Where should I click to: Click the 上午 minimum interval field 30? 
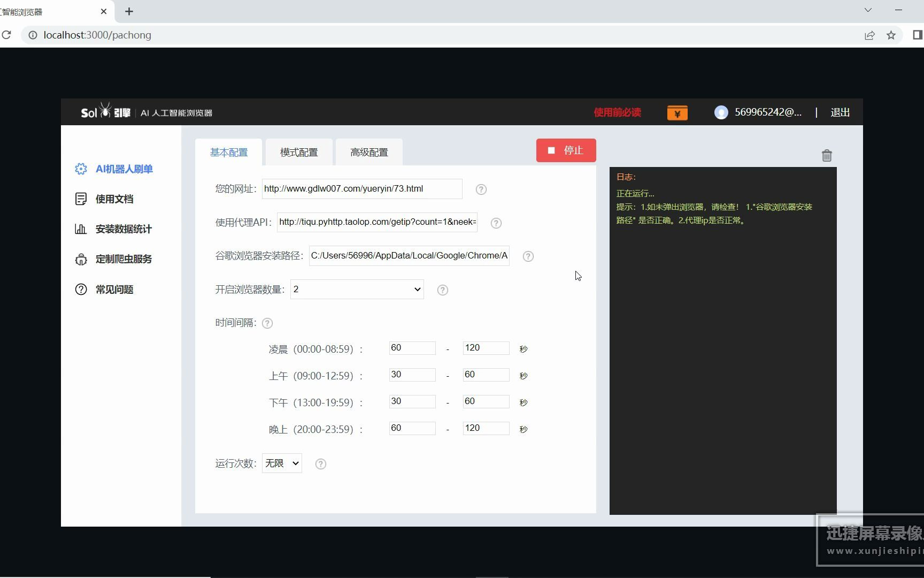pyautogui.click(x=412, y=375)
